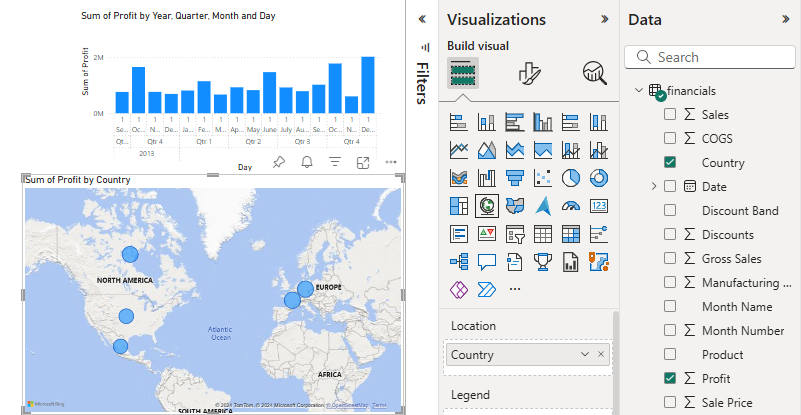Screen dimensions: 801x415
Task: Open focus mode for the map visual
Action: point(363,163)
